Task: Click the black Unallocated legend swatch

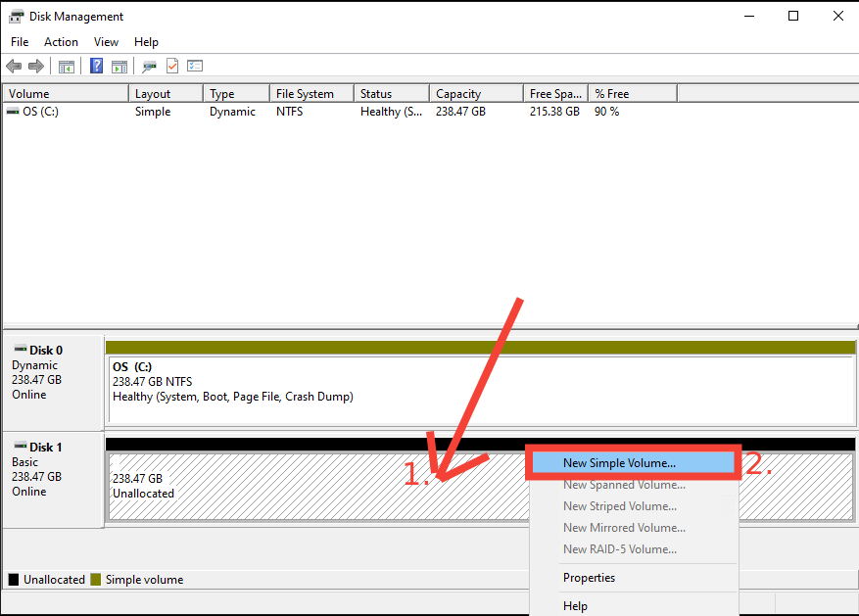Action: (x=12, y=579)
